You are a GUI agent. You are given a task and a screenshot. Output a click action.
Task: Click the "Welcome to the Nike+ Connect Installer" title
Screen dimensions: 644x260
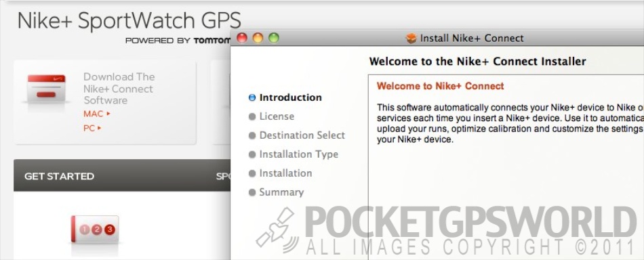tap(478, 62)
